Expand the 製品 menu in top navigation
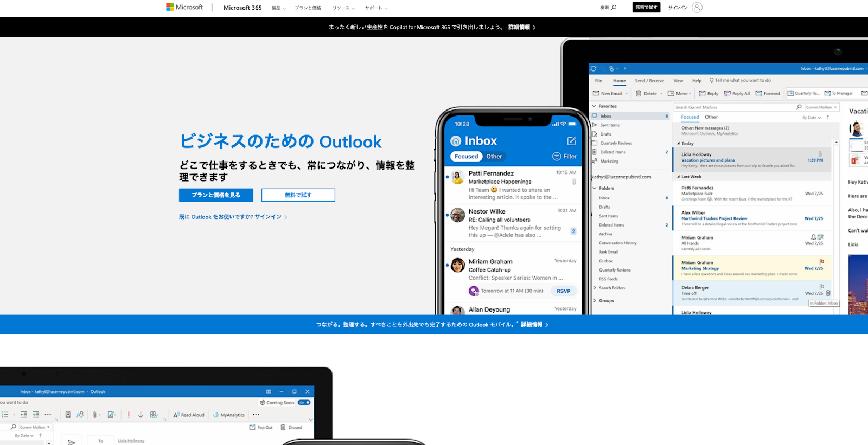This screenshot has width=868, height=445. tap(278, 8)
